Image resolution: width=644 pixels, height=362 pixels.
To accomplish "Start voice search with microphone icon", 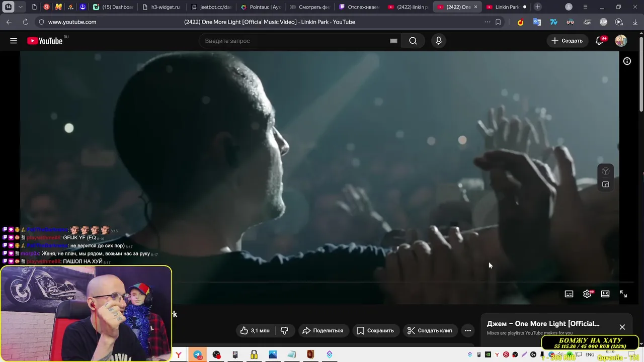I will 439,41.
